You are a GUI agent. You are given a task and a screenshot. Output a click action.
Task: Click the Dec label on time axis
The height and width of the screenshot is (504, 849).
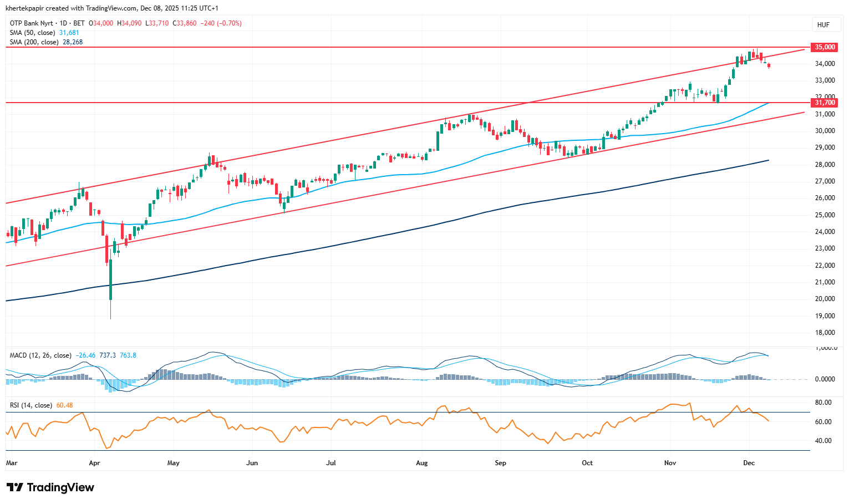749,463
